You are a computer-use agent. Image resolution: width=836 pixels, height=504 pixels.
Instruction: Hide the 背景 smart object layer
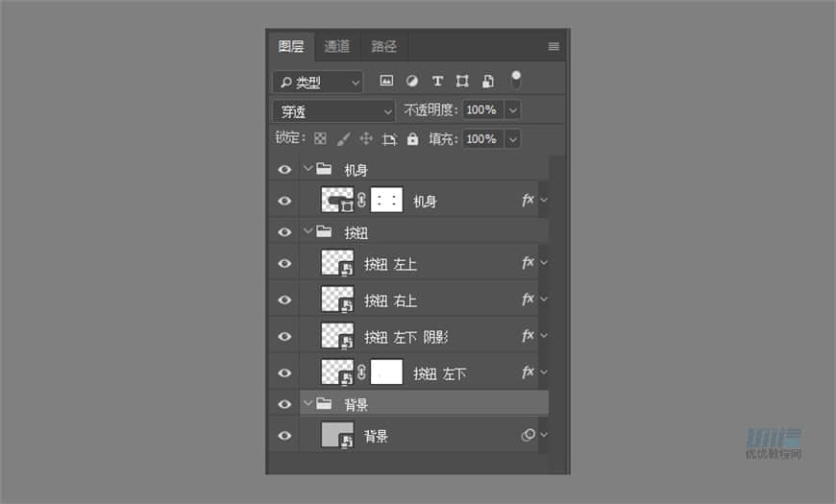click(x=284, y=436)
